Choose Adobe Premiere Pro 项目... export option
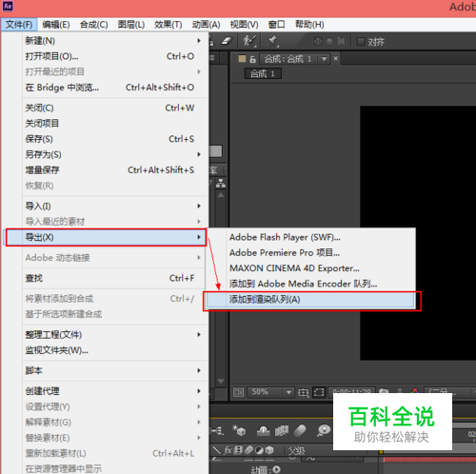The width and height of the screenshot is (476, 474). (311, 253)
